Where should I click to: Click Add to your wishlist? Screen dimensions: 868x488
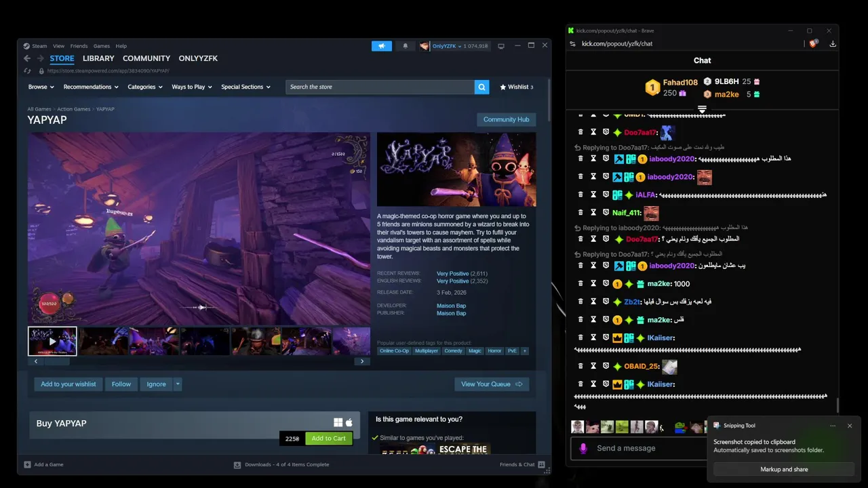coord(68,384)
